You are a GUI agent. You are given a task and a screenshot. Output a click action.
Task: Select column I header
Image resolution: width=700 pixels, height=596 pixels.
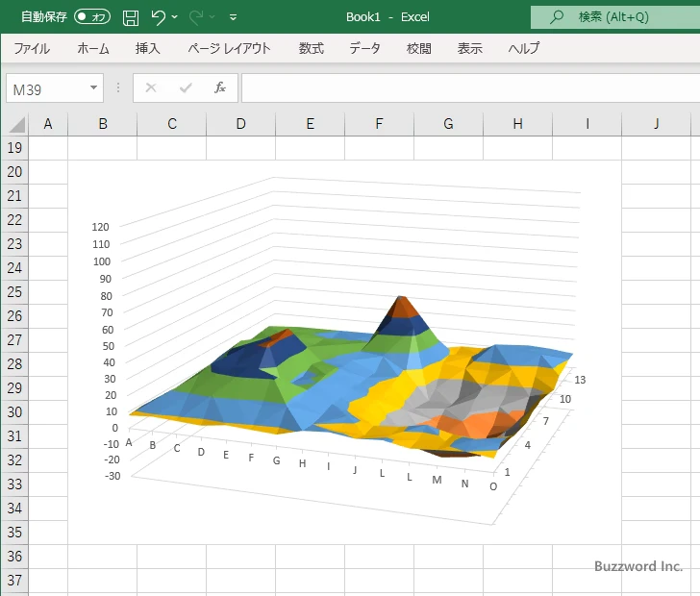pyautogui.click(x=587, y=124)
